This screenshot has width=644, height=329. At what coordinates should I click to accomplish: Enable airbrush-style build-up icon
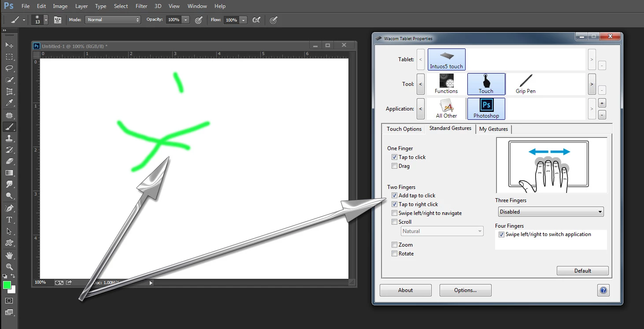[256, 20]
